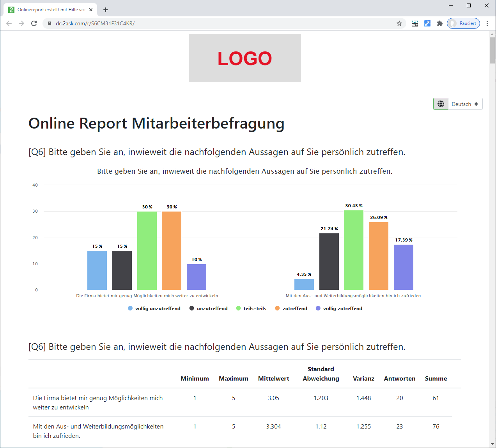
Task: Click the orange bar labeled 30 %
Action: [x=172, y=250]
